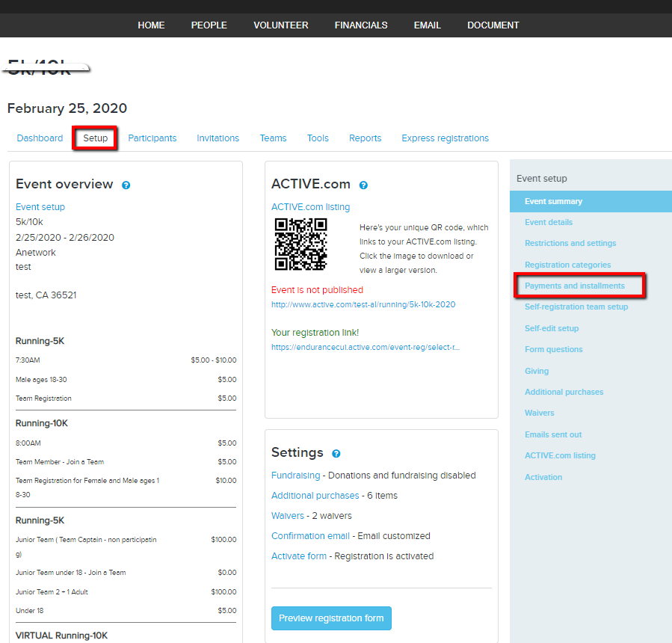
Task: Click the Preview registration form button
Action: pyautogui.click(x=331, y=618)
